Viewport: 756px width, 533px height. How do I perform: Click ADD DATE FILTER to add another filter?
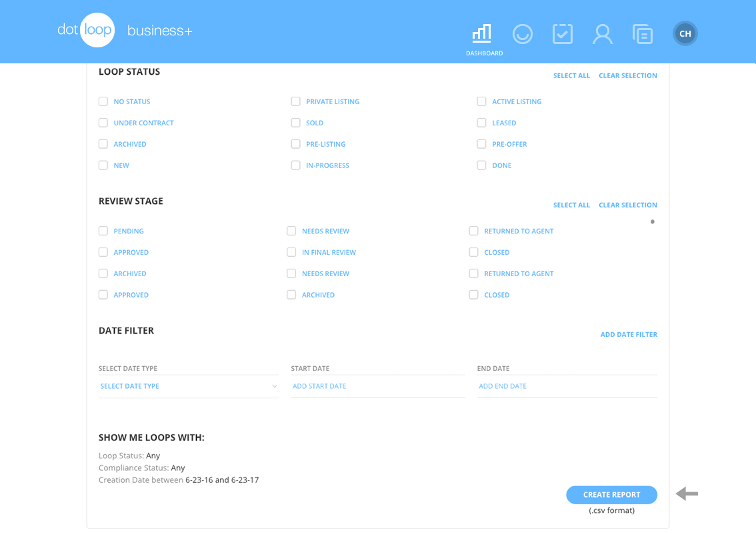pos(629,334)
